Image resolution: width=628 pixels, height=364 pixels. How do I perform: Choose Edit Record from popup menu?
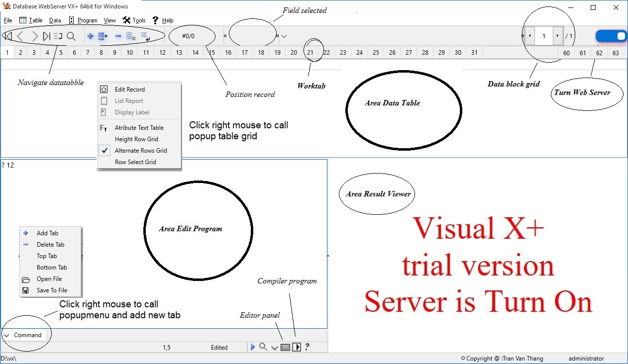[129, 90]
